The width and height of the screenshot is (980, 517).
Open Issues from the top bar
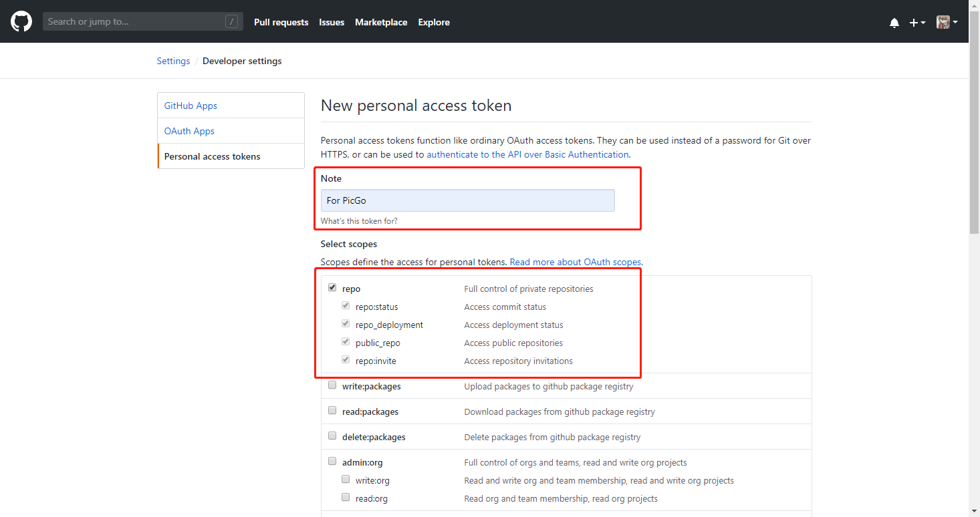point(332,22)
